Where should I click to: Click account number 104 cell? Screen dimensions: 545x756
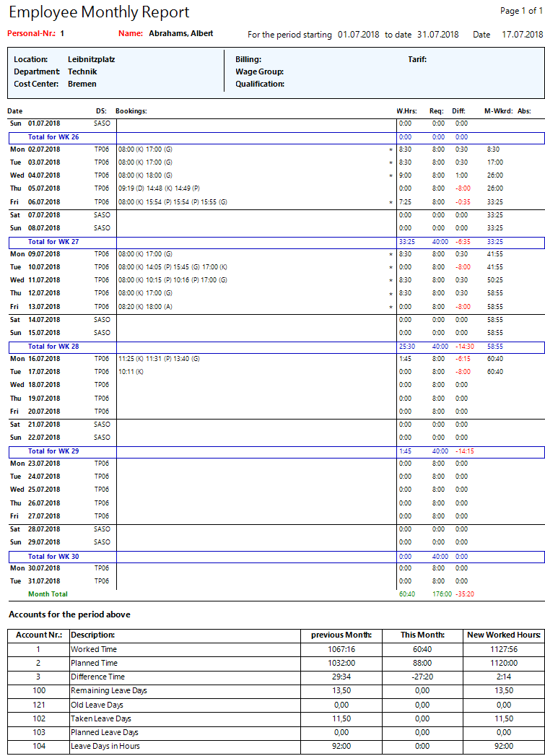point(39,746)
